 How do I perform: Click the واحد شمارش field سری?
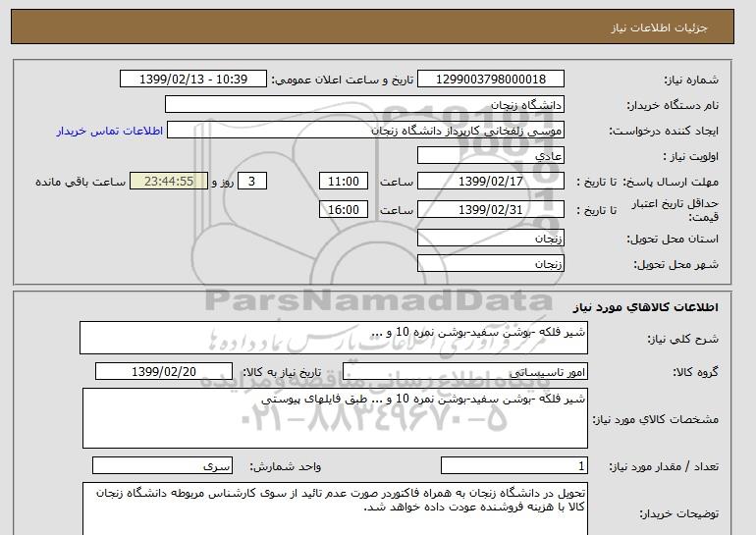coord(162,465)
